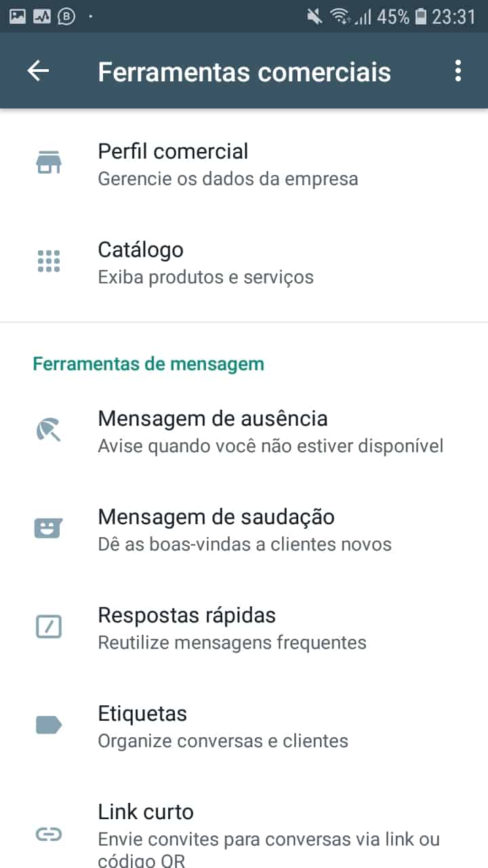Tap the WhatsApp Business notification icon

(66, 16)
